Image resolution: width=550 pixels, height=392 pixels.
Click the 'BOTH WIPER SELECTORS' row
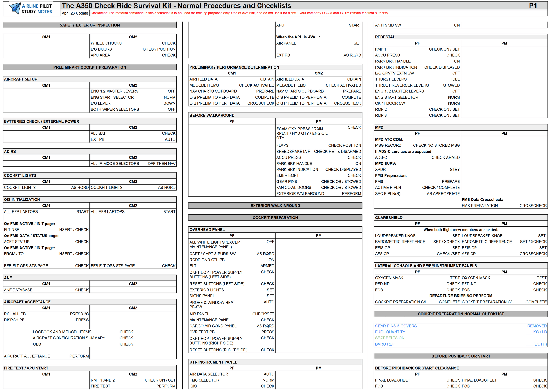point(133,109)
